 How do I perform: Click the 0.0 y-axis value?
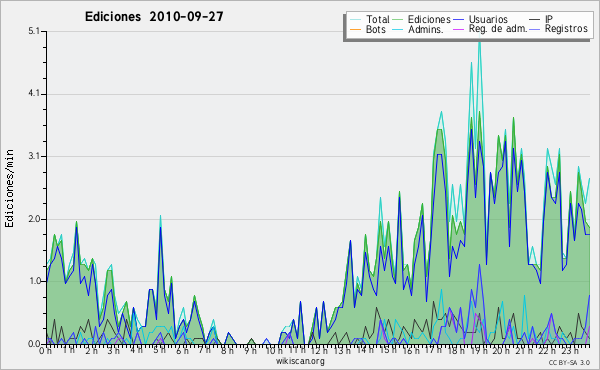point(34,344)
